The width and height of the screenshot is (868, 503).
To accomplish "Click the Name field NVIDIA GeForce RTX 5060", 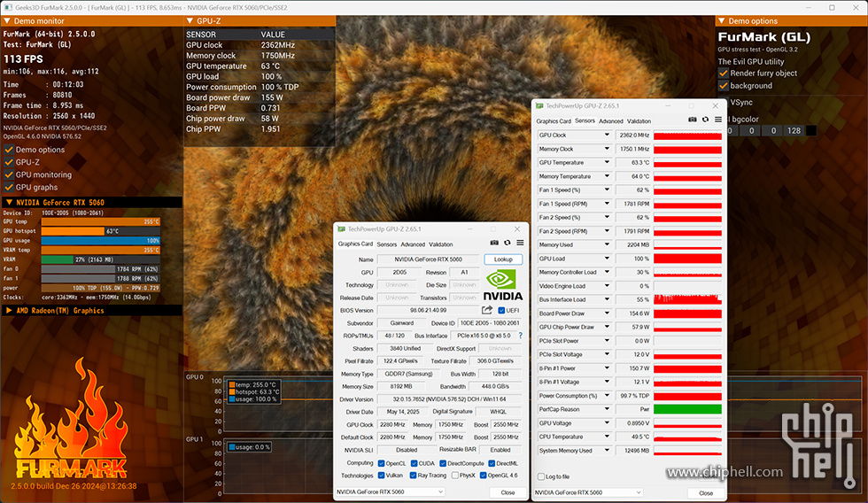I will coord(428,259).
